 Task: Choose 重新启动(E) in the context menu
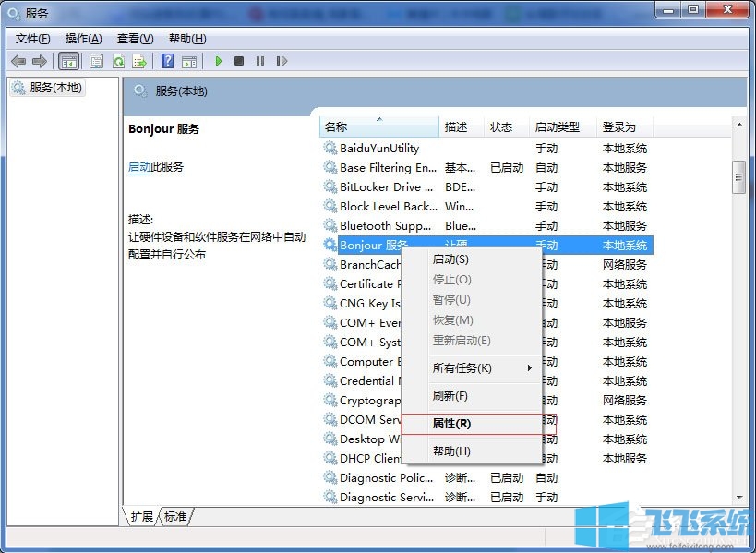[x=462, y=342]
